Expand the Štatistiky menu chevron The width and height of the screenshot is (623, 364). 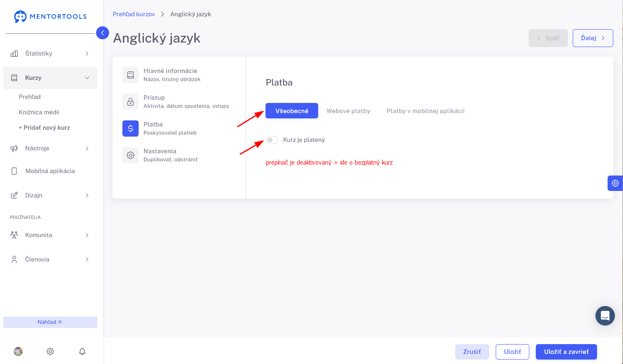[87, 54]
